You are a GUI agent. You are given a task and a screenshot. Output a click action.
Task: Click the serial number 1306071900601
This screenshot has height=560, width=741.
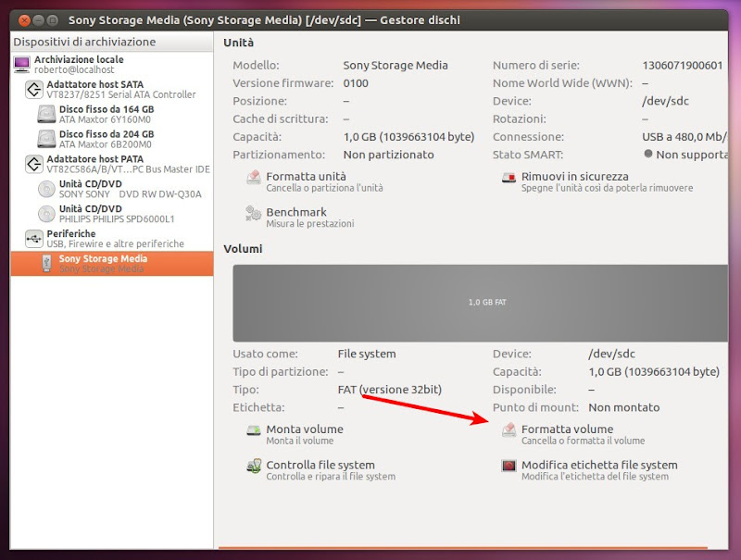pos(682,65)
